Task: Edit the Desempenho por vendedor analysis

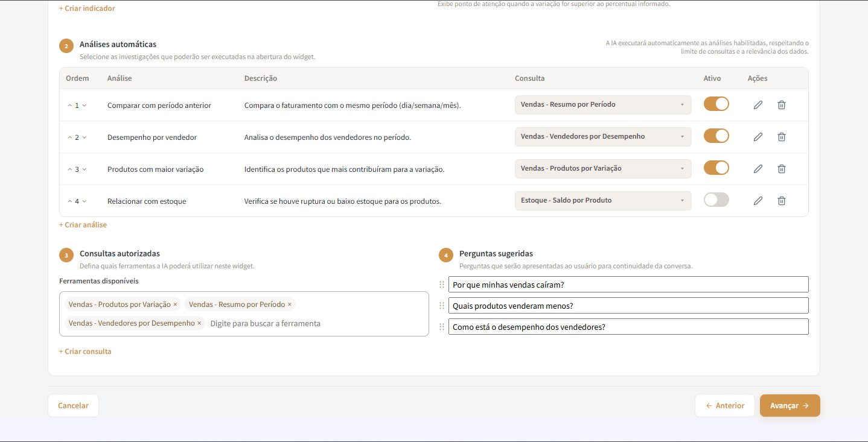Action: [x=758, y=137]
